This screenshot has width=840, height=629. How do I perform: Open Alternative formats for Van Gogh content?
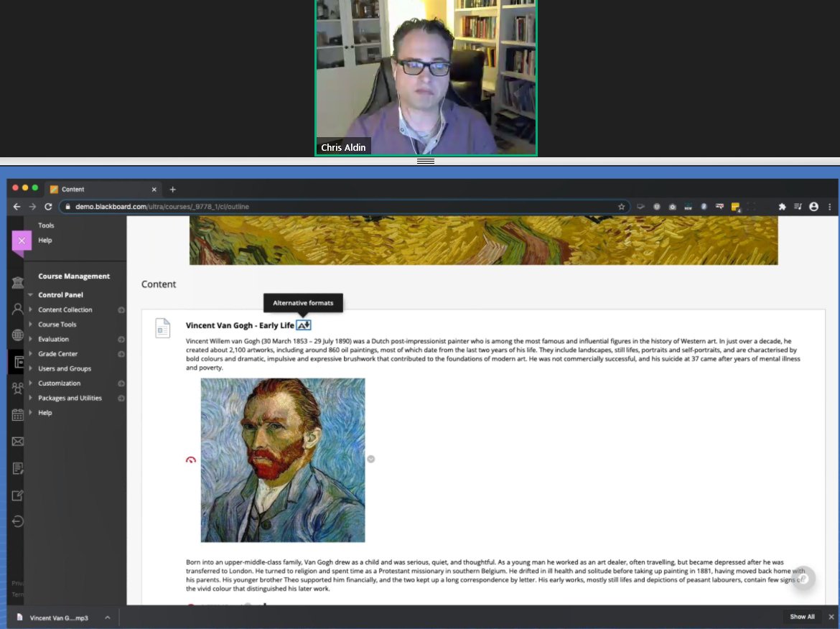point(302,325)
